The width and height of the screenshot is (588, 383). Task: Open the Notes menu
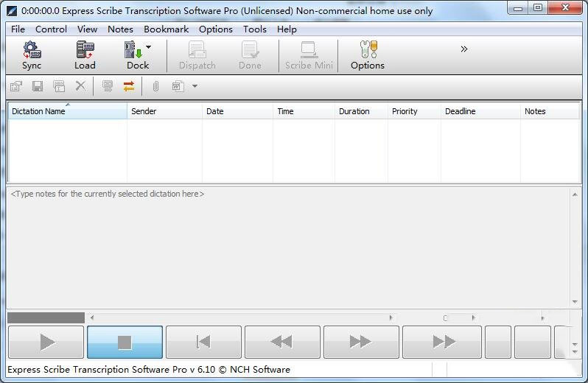[120, 29]
